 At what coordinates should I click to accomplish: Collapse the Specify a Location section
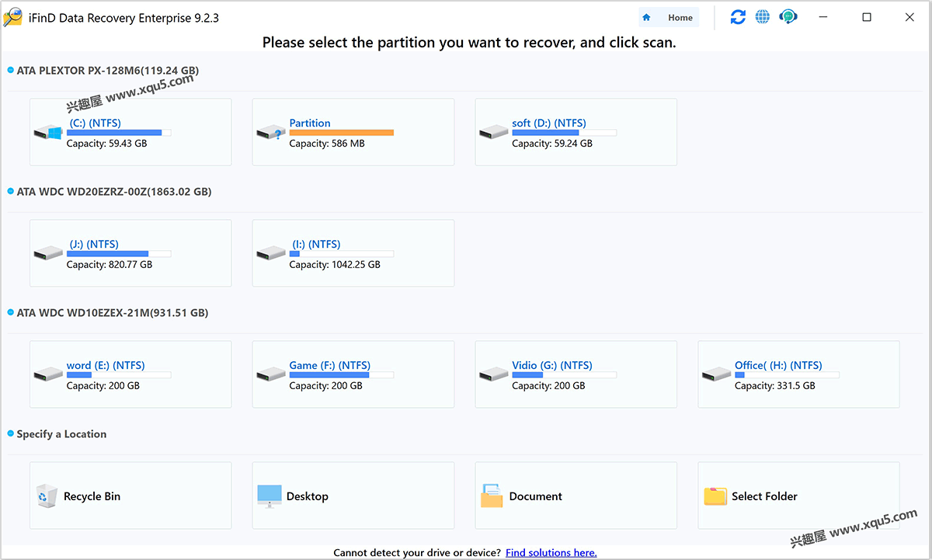pyautogui.click(x=11, y=434)
